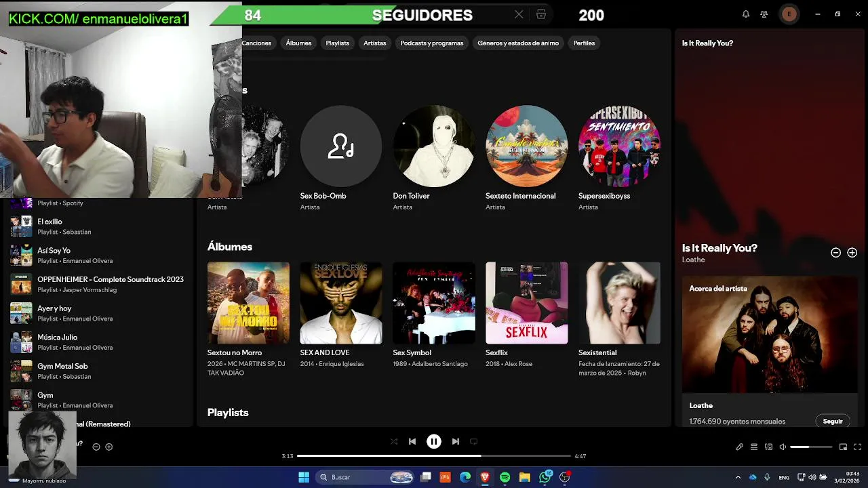868x488 pixels.
Task: Open the Sextou no Morro album cover
Action: [x=248, y=303]
